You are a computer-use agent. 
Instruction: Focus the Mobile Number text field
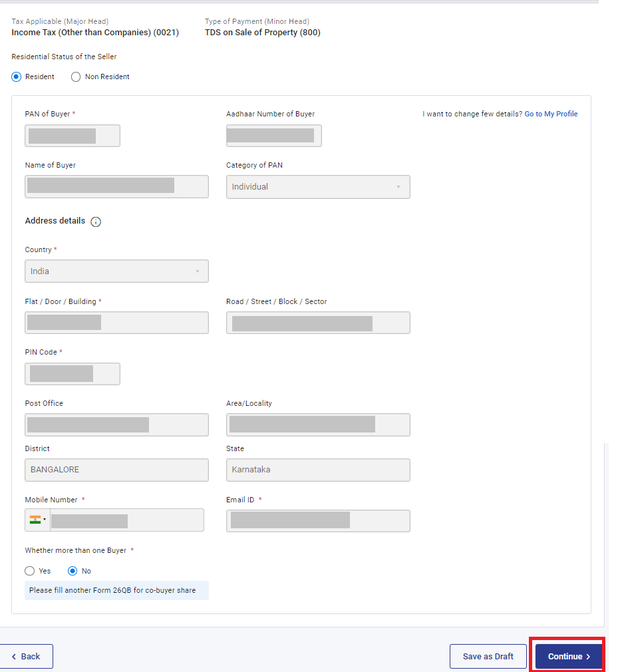coord(126,520)
